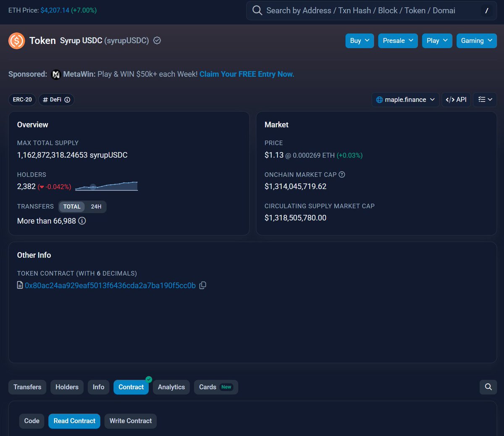
Task: Select the Write Contract sub-tab
Action: coord(131,421)
